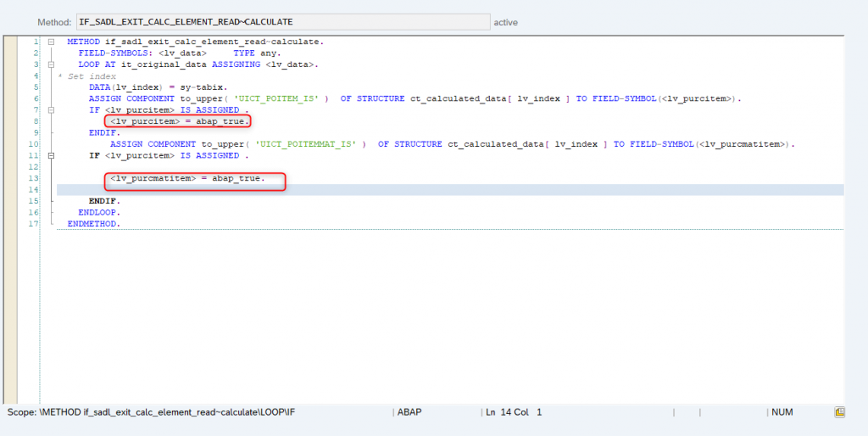Click FIELD-SYMBOL(<lv_purcitem>) at end of line 6
The width and height of the screenshot is (868, 436).
666,98
